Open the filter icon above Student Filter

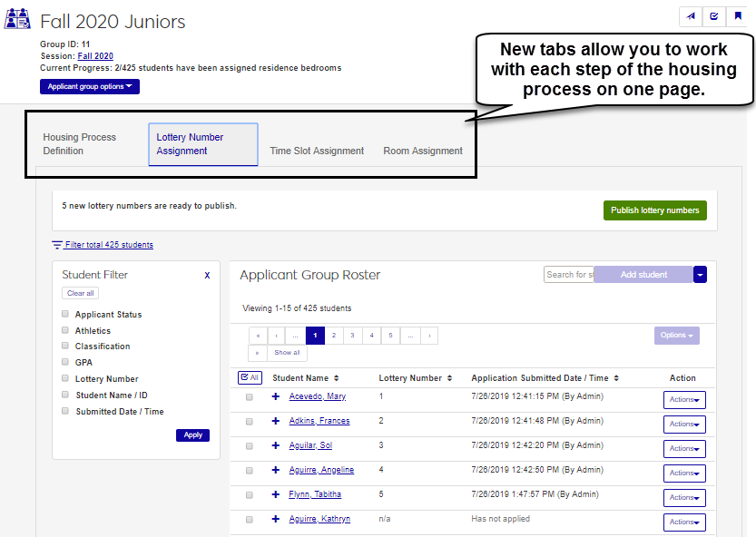pyautogui.click(x=57, y=245)
